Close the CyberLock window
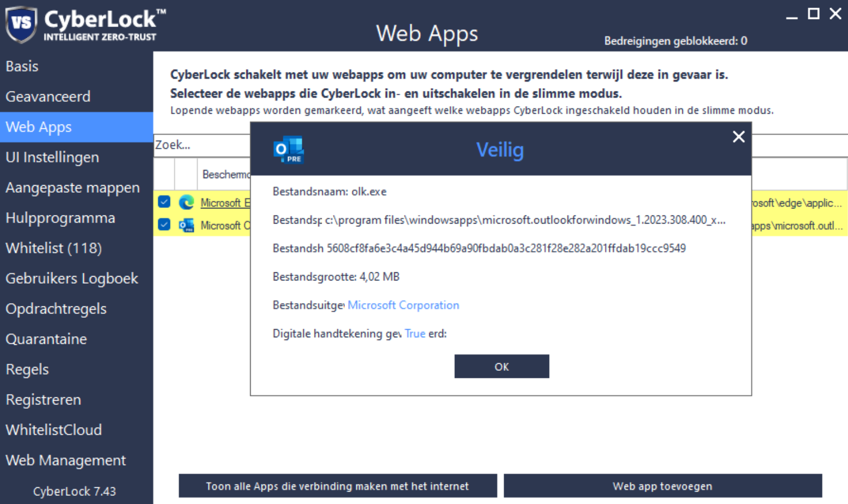The width and height of the screenshot is (848, 504). (x=836, y=14)
